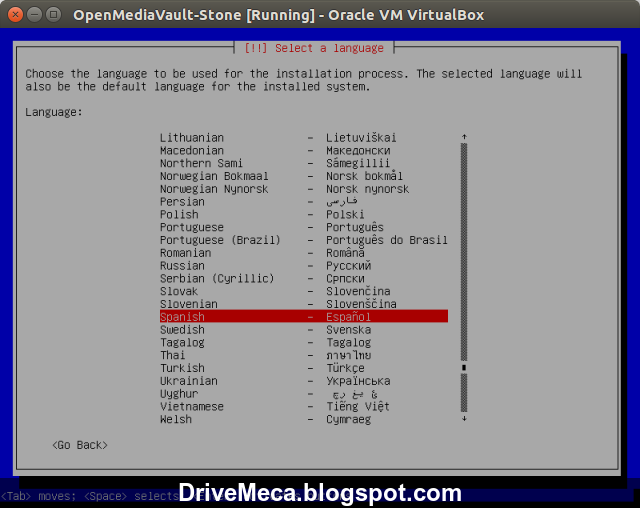The image size is (640, 508).
Task: Choose Polish language entry
Action: 304,214
